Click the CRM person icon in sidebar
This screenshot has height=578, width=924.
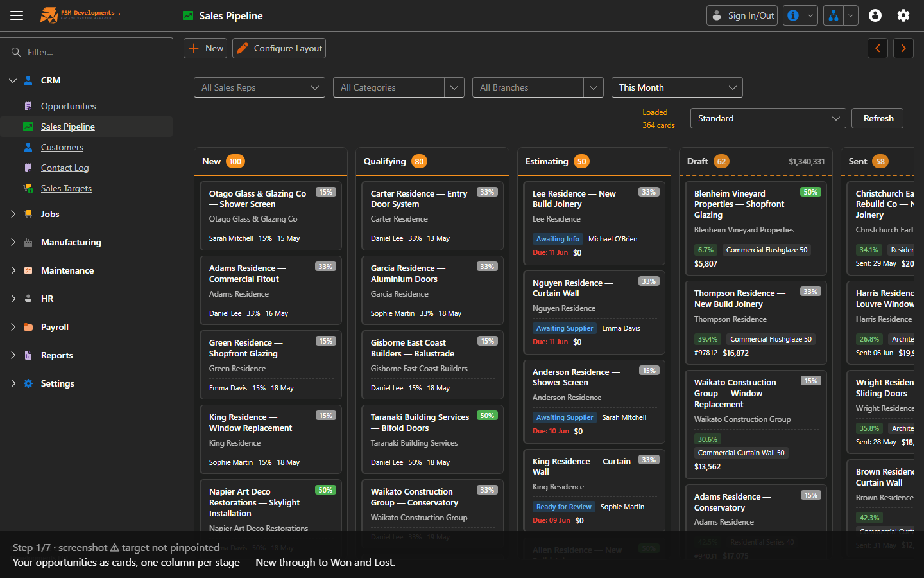pyautogui.click(x=28, y=80)
